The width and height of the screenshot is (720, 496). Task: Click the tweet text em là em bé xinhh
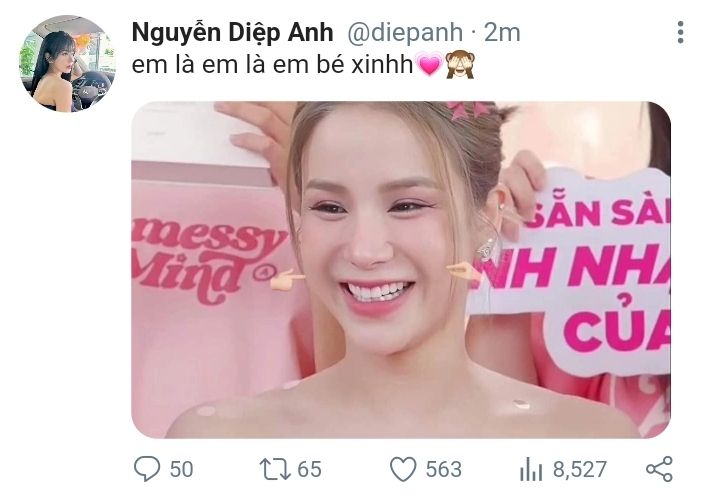273,65
